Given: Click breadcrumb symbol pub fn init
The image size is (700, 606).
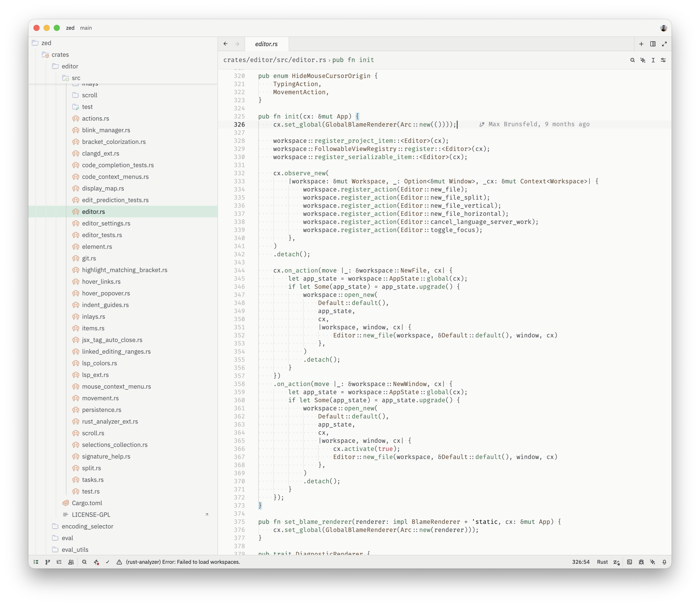Looking at the screenshot, I should click(353, 60).
